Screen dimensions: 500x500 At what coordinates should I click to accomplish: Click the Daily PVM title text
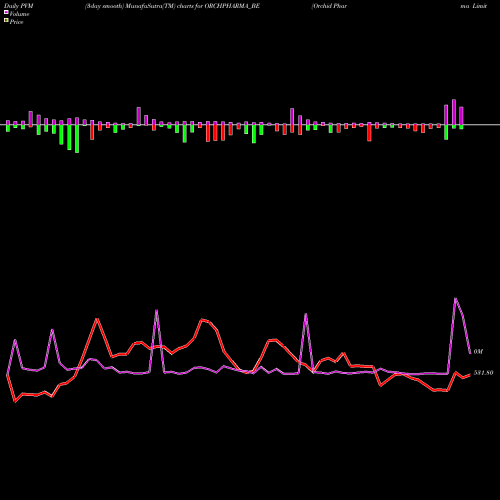[x=19, y=6]
